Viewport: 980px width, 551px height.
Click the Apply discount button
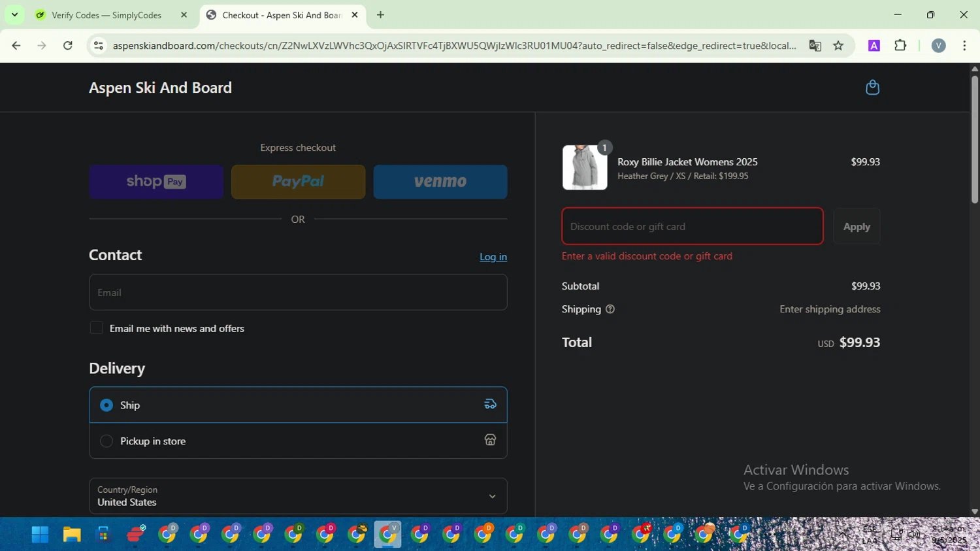click(857, 226)
